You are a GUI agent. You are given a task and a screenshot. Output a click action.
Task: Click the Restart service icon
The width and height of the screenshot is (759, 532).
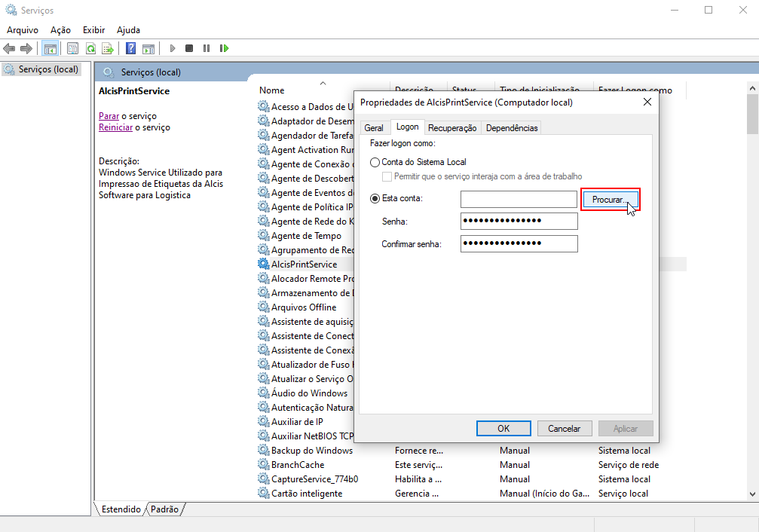(x=224, y=48)
